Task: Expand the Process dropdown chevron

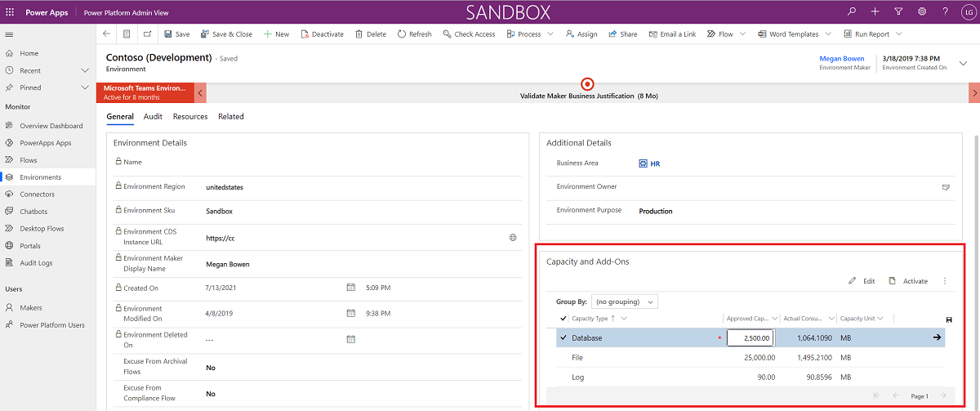Action: (x=550, y=34)
